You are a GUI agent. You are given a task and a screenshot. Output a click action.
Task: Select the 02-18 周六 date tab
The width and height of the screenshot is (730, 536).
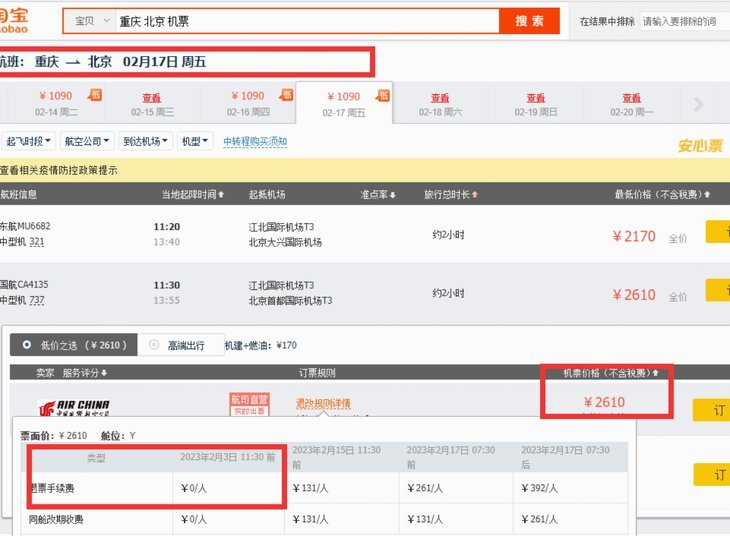tap(440, 104)
